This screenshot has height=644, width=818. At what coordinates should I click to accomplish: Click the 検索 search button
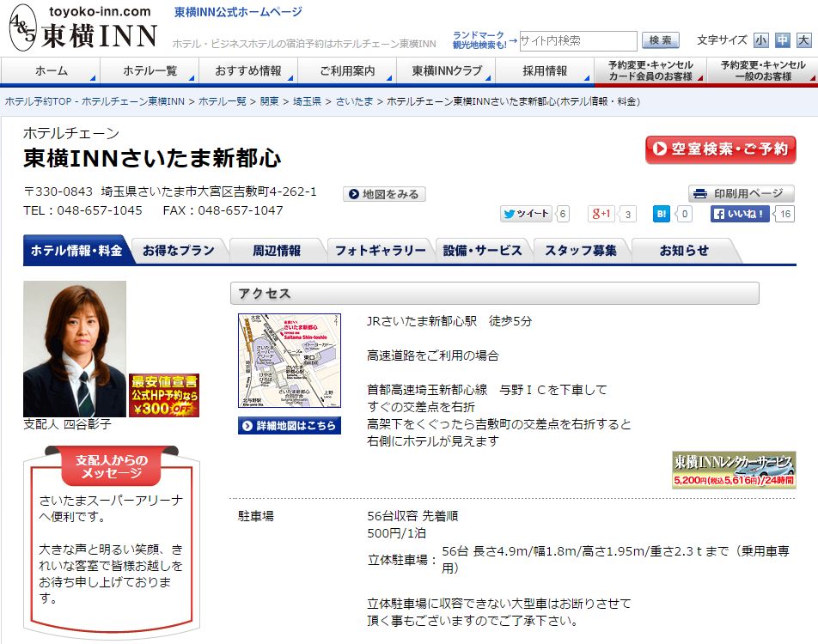coord(660,40)
